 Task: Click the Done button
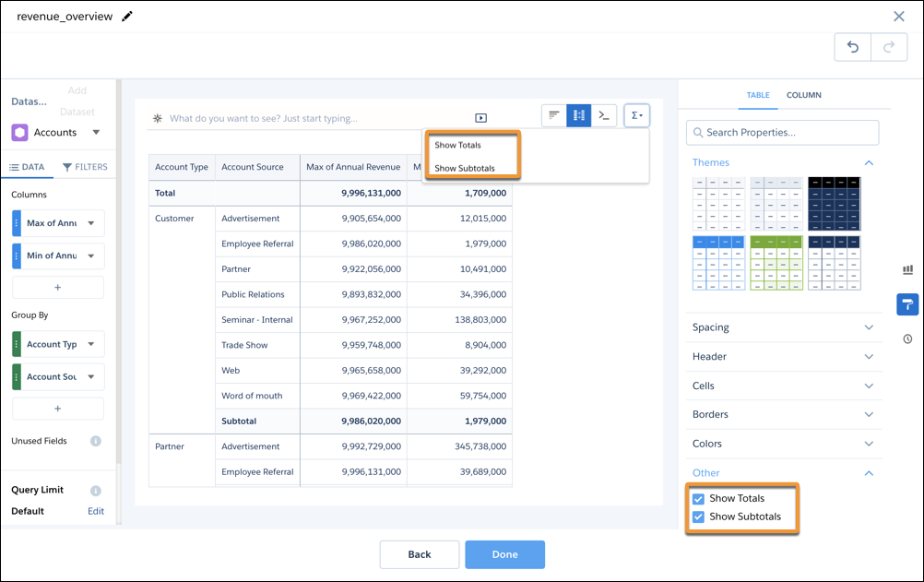click(x=504, y=554)
